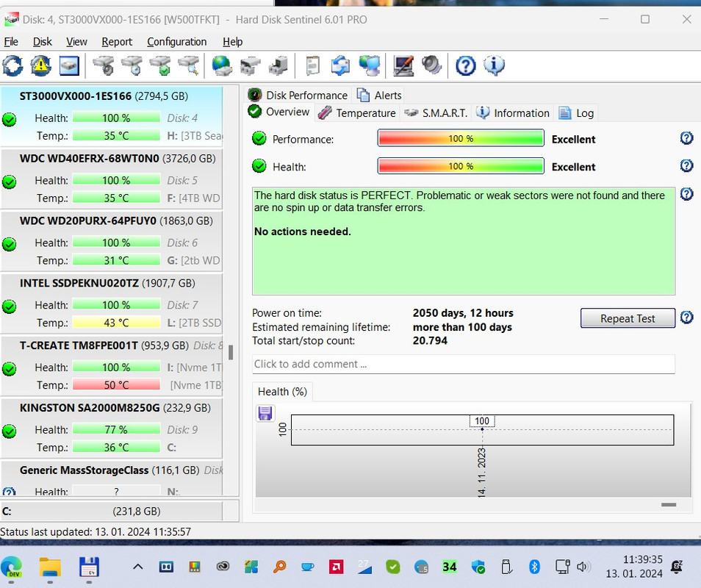Open the Help menu
The image size is (701, 588).
pos(232,42)
